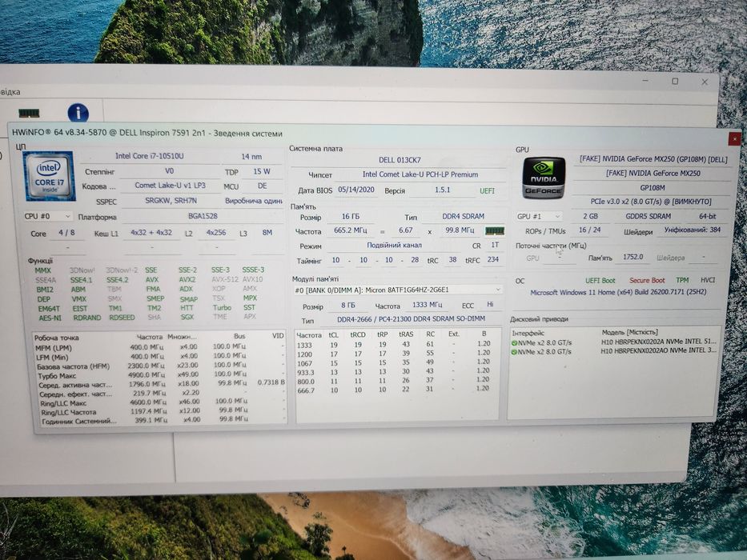Click the TPM indicator
Viewport: 747px width, 560px height.
682,281
